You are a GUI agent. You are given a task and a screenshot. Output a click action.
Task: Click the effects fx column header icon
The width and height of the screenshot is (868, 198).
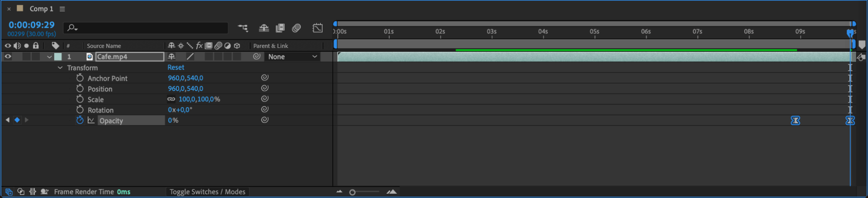[x=199, y=46]
